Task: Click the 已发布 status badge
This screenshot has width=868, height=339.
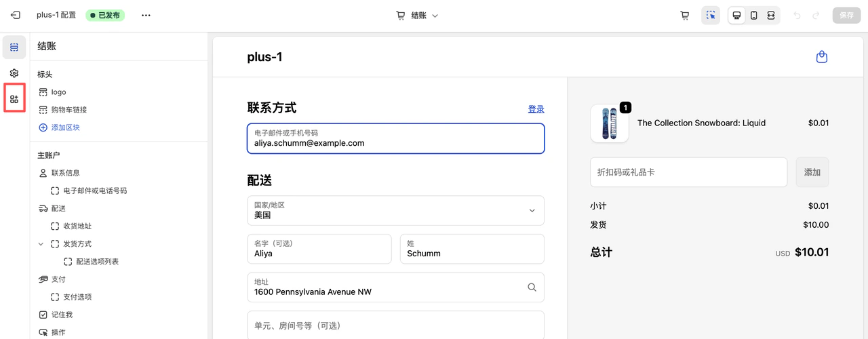Action: (105, 15)
